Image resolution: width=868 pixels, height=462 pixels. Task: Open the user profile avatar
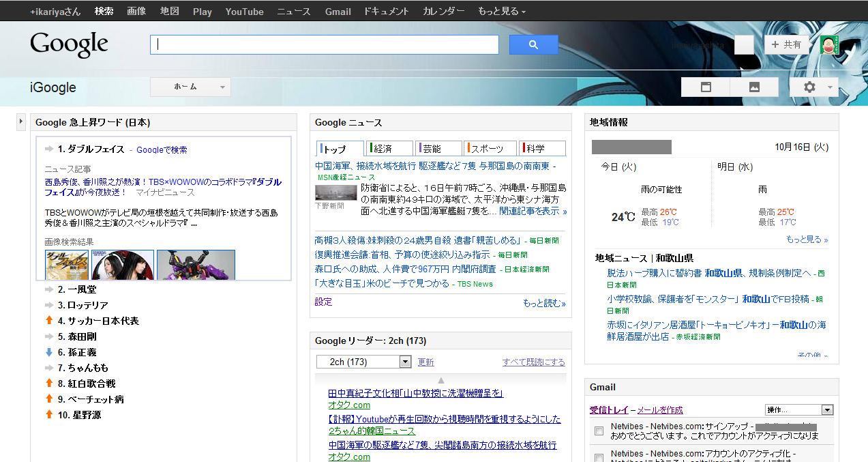pyautogui.click(x=829, y=45)
